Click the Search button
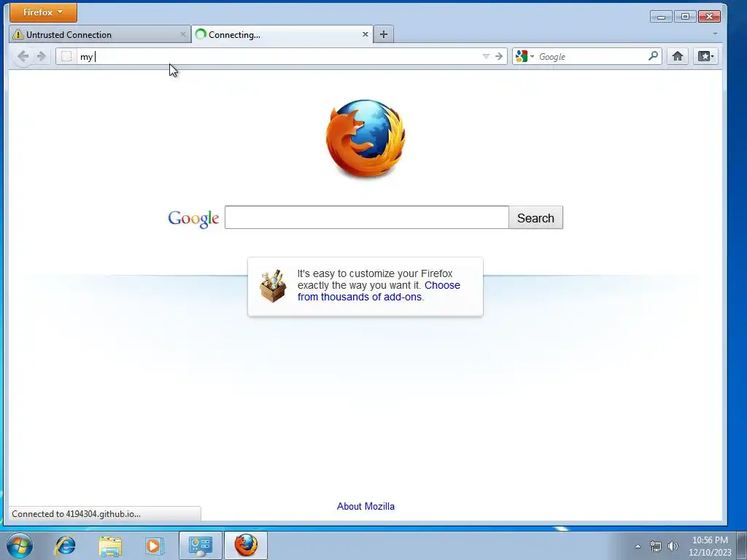This screenshot has height=560, width=747. coord(535,217)
